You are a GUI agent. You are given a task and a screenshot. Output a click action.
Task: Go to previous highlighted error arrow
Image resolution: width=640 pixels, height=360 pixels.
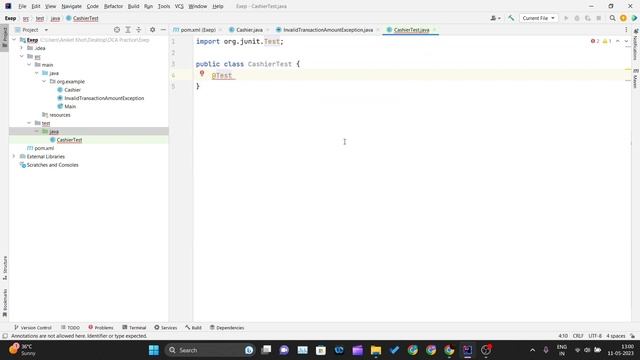[618, 41]
